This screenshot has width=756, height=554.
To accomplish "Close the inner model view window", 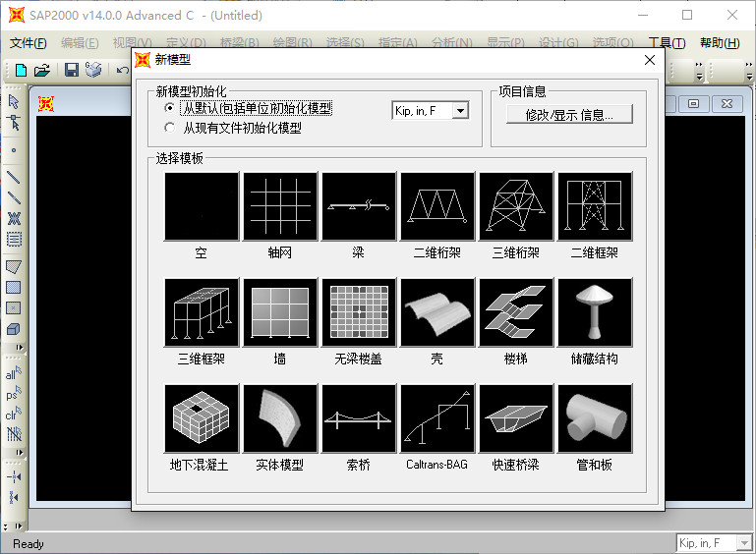I will coord(727,103).
